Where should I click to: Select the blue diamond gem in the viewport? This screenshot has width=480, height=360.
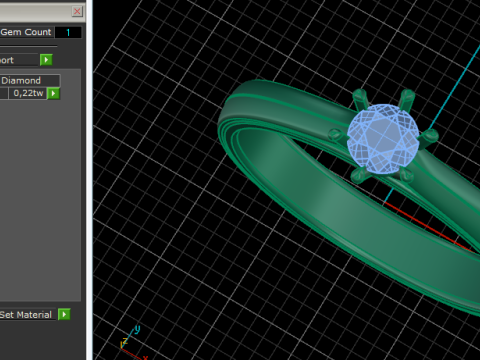[383, 139]
